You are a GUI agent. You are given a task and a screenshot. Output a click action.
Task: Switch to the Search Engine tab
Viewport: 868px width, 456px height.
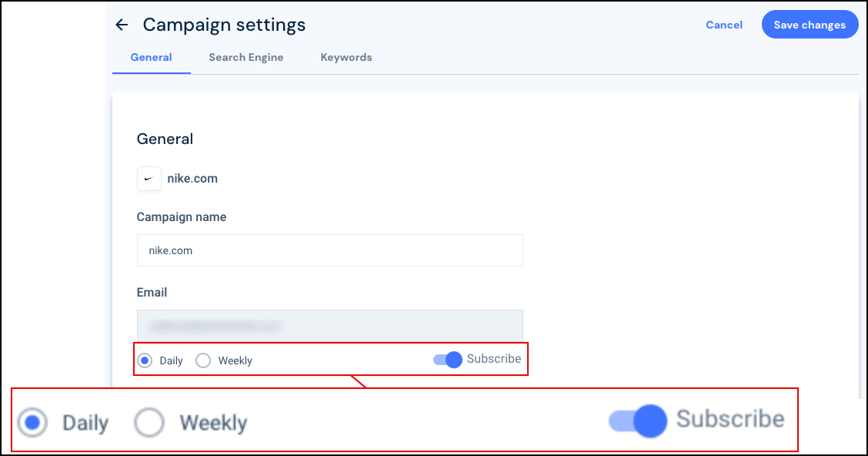pos(245,57)
